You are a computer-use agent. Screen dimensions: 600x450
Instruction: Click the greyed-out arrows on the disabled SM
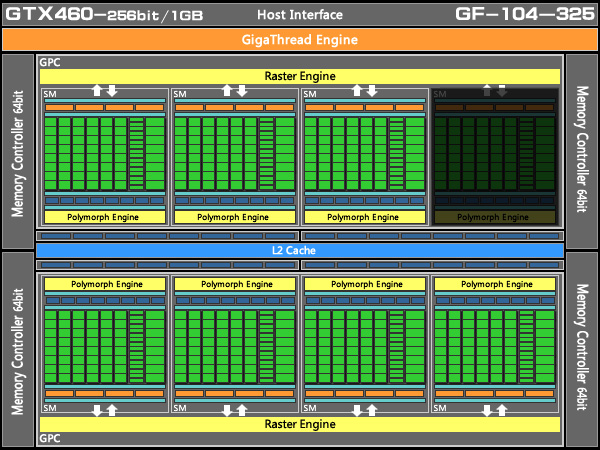click(x=494, y=91)
